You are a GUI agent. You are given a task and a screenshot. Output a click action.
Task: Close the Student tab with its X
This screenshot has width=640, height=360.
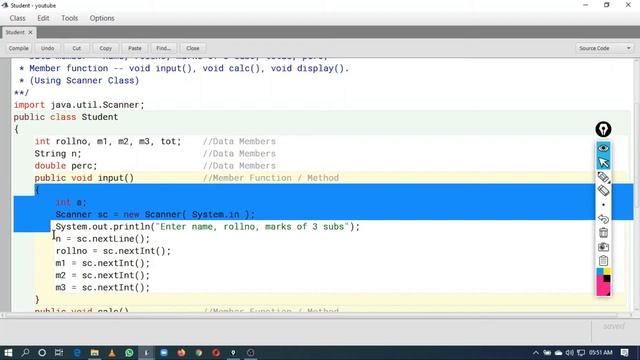[x=30, y=32]
